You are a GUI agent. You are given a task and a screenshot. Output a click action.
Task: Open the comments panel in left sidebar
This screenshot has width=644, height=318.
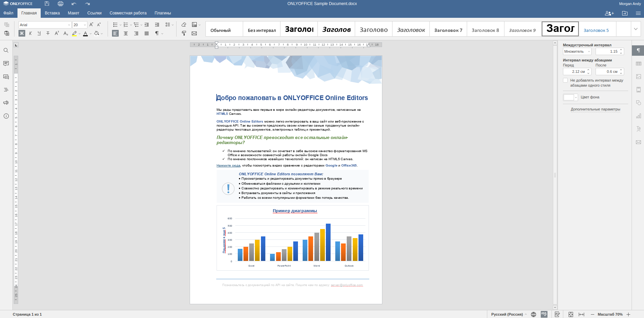6,63
